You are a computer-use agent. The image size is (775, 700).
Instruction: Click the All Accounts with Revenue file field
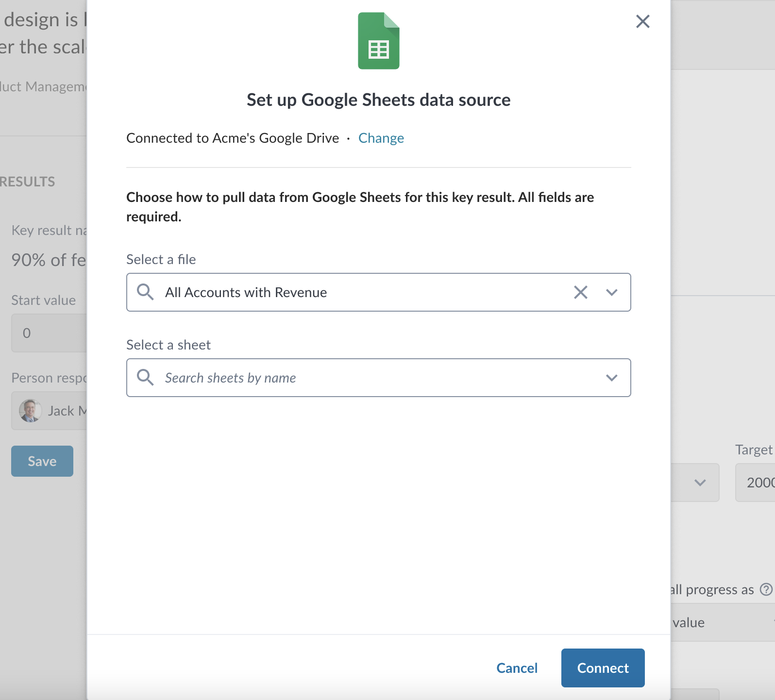click(x=378, y=292)
